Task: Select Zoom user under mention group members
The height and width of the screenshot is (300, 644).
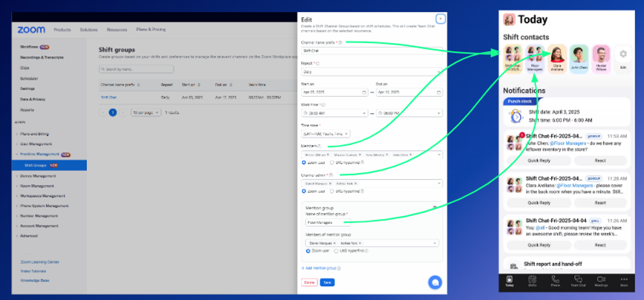Action: click(x=308, y=251)
